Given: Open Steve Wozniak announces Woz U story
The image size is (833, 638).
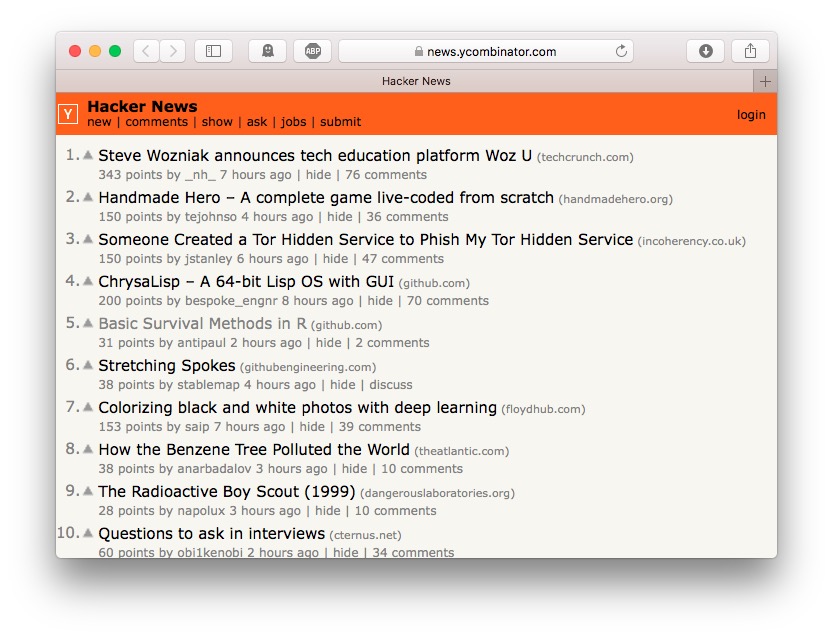Looking at the screenshot, I should [x=315, y=156].
